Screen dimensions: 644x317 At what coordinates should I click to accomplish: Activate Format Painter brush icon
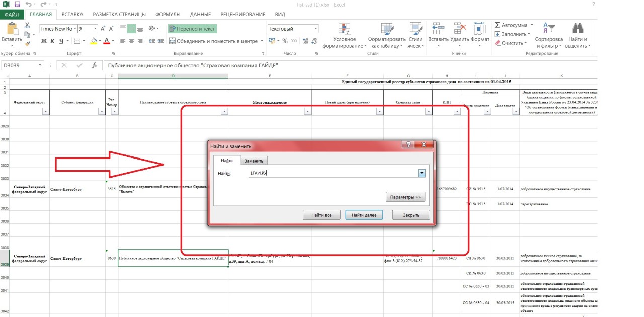coord(28,44)
